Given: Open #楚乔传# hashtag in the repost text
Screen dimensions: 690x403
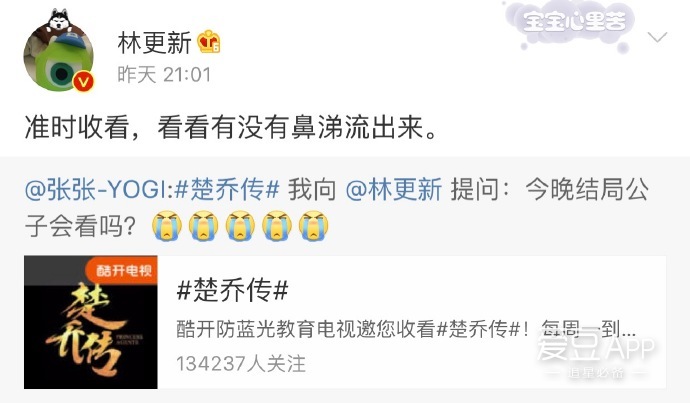Looking at the screenshot, I should pyautogui.click(x=227, y=190).
